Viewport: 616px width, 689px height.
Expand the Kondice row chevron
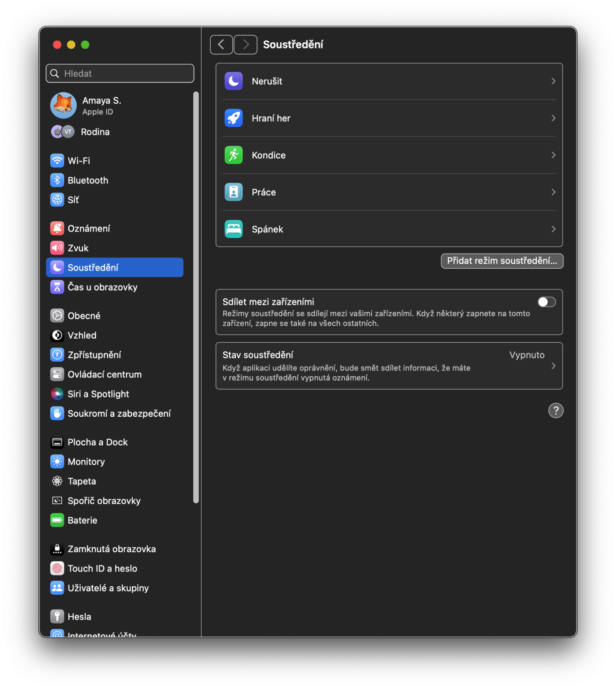pos(553,155)
